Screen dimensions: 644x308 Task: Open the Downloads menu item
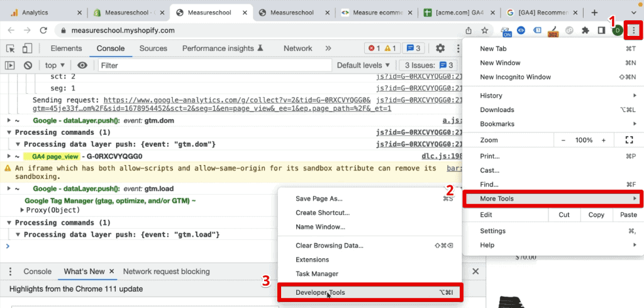(552, 110)
